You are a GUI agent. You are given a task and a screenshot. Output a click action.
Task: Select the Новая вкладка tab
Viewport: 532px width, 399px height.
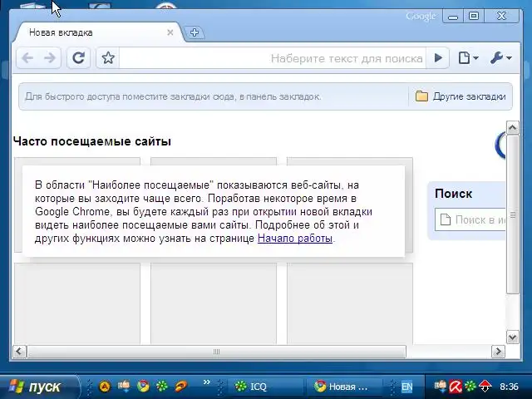coord(98,32)
